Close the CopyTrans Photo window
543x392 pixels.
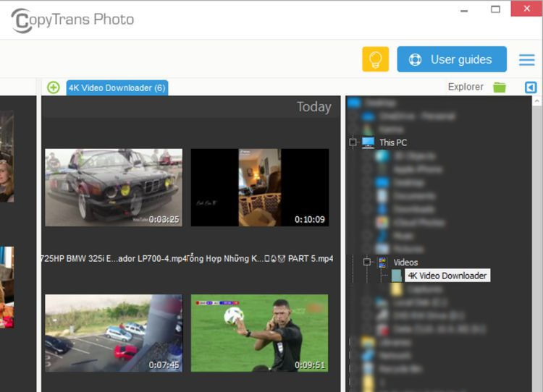pos(527,9)
